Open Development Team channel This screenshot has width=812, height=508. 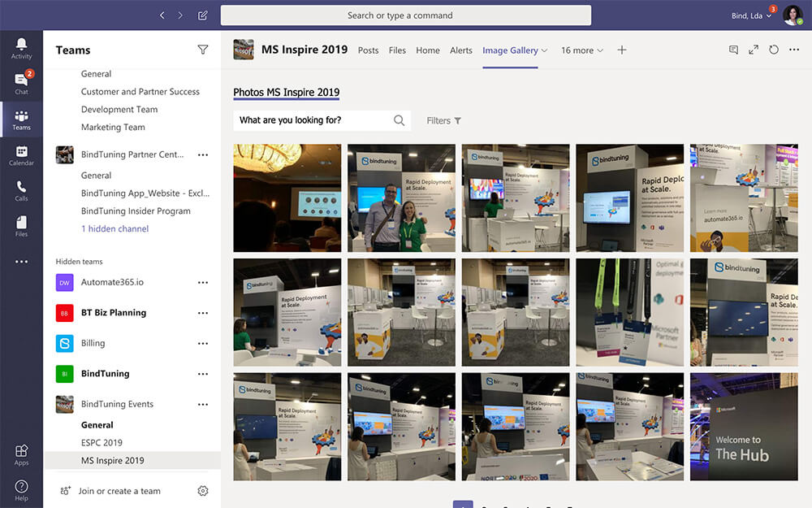pyautogui.click(x=119, y=110)
